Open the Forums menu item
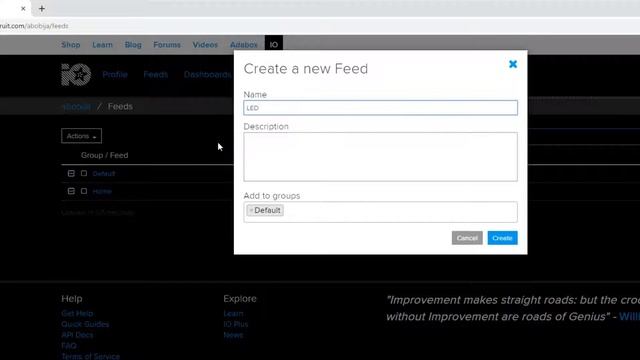640x360 pixels. [x=167, y=45]
